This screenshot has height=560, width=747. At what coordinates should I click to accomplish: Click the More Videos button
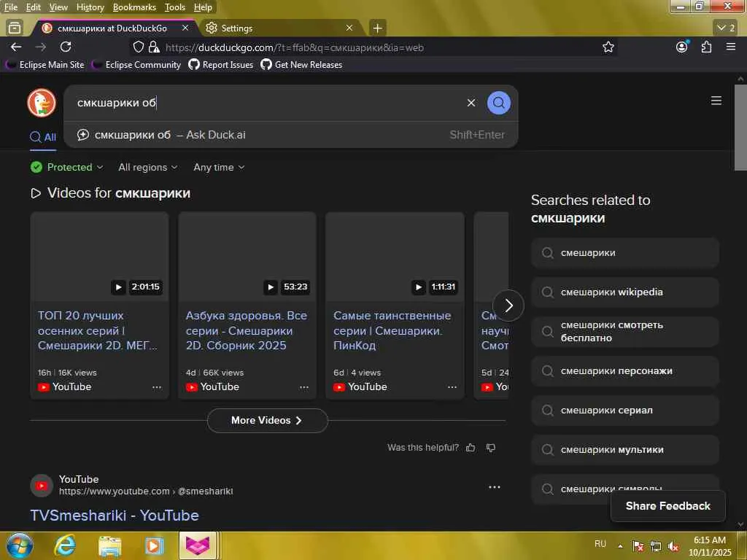point(267,421)
